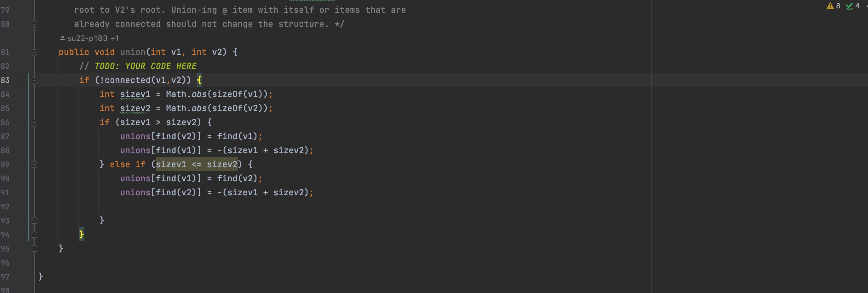Viewport: 868px width, 293px height.
Task: Click the fold end marker on line 93
Action: click(34, 220)
